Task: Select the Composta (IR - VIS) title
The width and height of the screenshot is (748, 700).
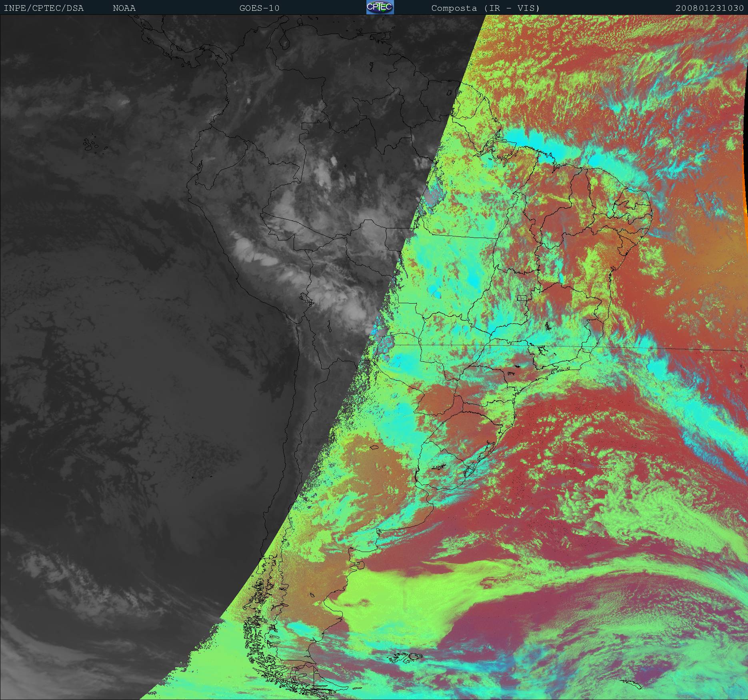Action: [x=485, y=8]
